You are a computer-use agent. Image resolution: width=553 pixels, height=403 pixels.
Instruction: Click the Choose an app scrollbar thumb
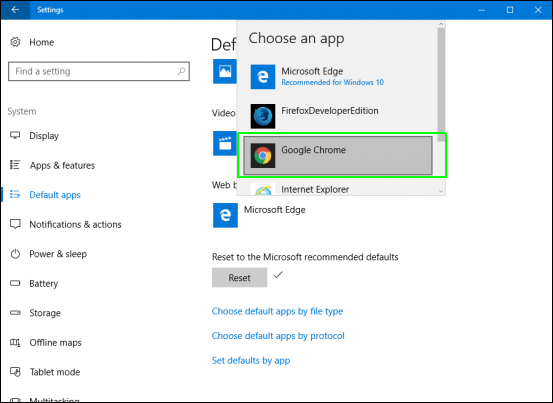tap(441, 85)
